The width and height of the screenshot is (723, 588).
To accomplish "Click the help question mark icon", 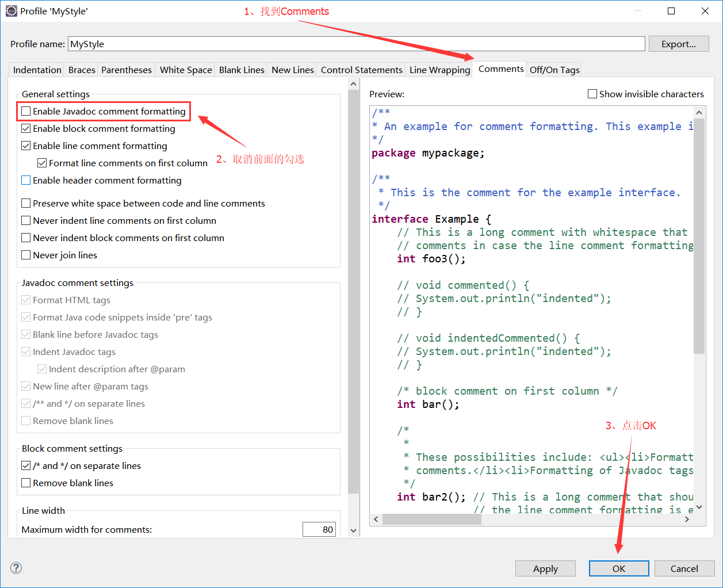I will [16, 568].
